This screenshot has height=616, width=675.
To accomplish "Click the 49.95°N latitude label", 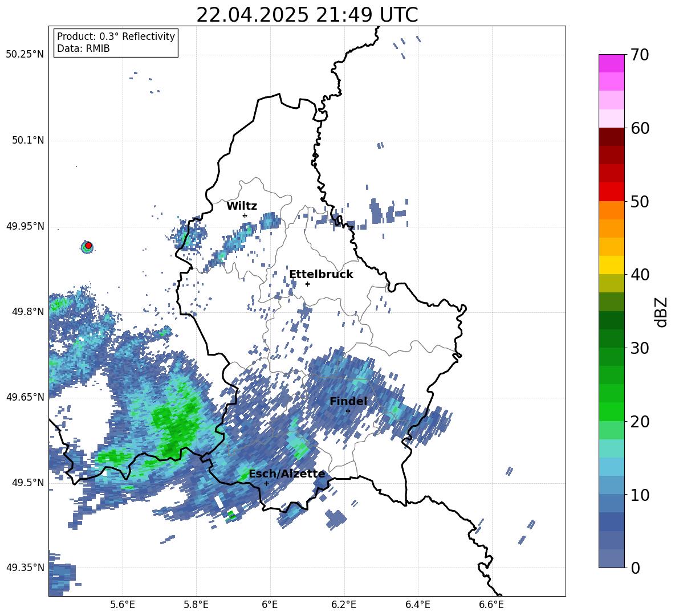I will [x=25, y=226].
